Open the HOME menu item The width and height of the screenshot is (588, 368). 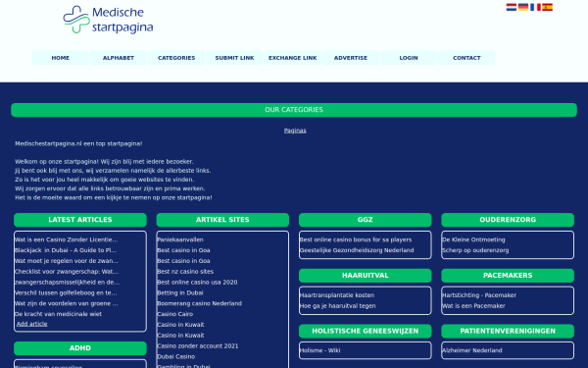(61, 58)
